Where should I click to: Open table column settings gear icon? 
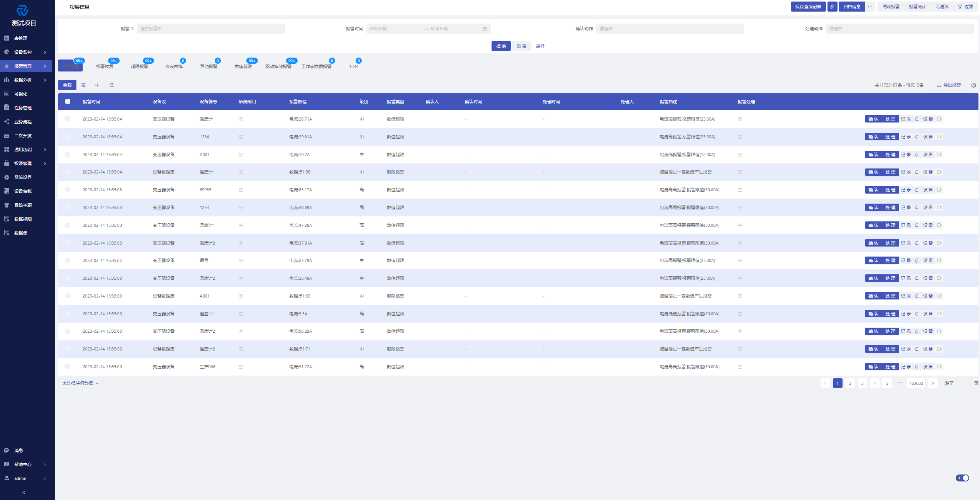[x=973, y=85]
